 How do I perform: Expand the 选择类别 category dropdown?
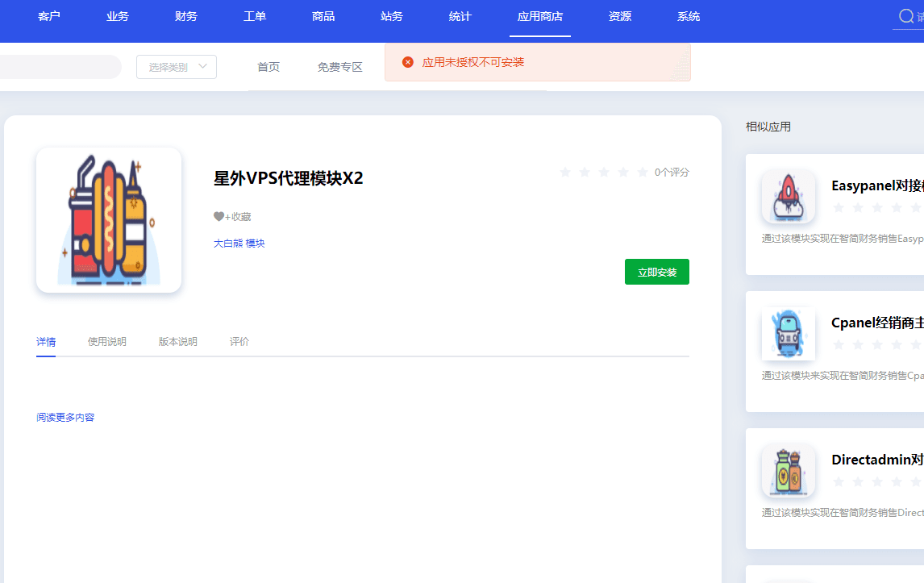(177, 67)
